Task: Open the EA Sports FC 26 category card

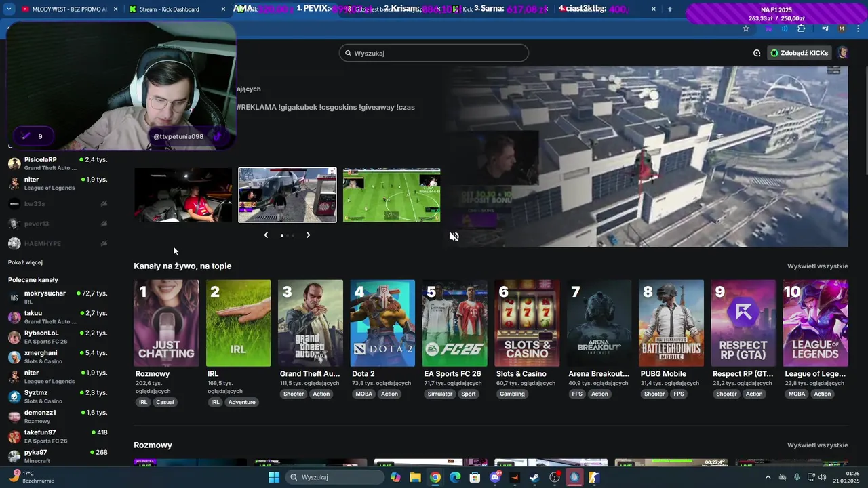Action: (x=454, y=323)
